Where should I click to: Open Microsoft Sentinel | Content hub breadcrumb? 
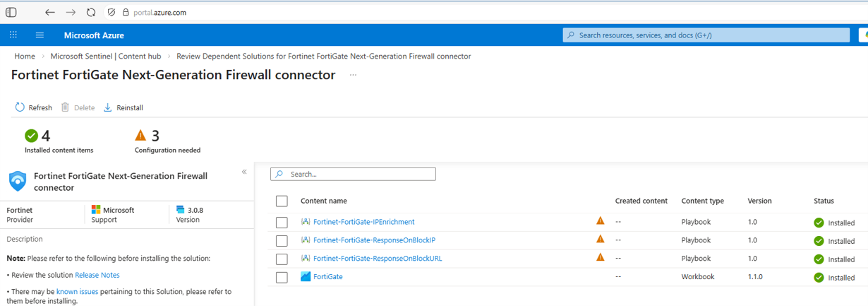106,56
